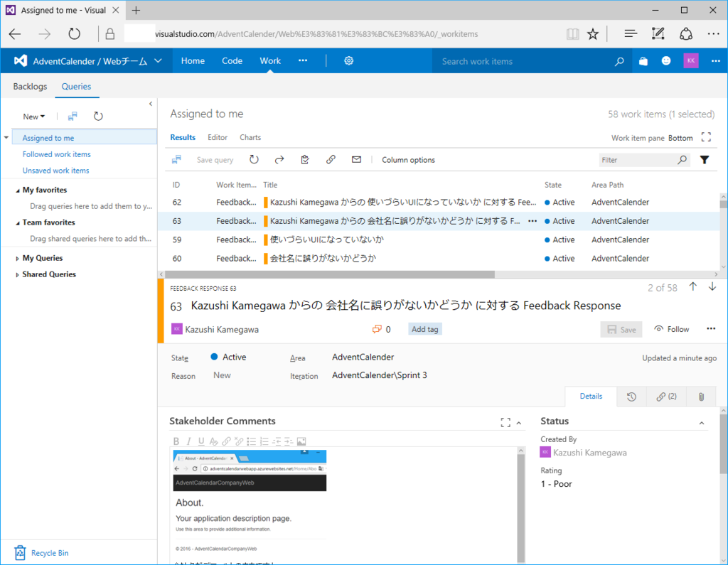Expand the AdventCalender / Webチーム project dropdown
This screenshot has height=565, width=728.
click(x=159, y=61)
